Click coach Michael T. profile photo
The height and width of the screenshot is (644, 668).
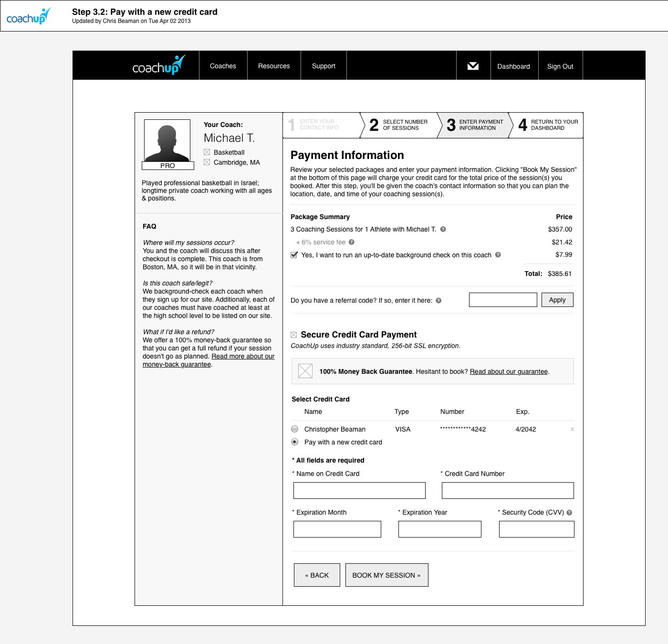click(167, 141)
